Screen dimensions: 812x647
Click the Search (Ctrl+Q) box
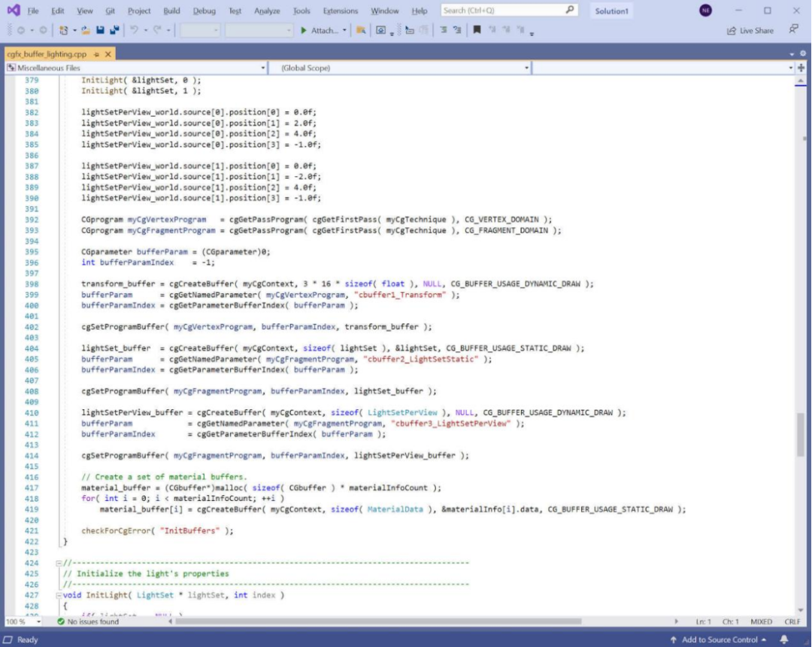(x=504, y=11)
